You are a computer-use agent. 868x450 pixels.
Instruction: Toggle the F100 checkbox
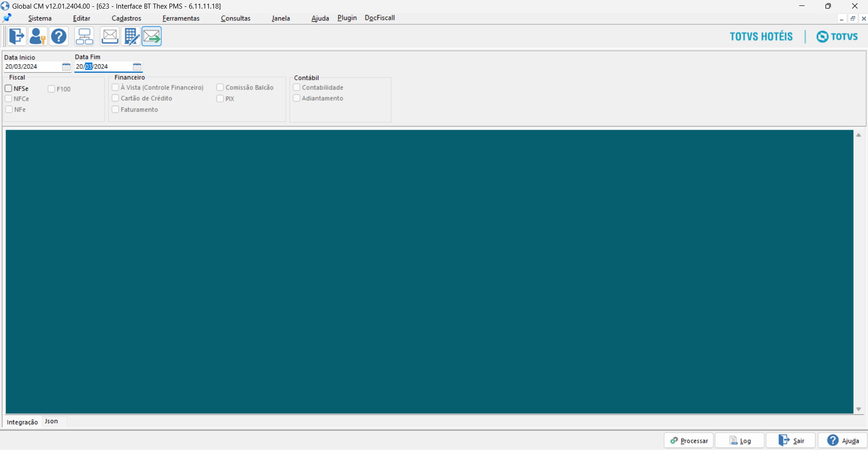[x=51, y=89]
